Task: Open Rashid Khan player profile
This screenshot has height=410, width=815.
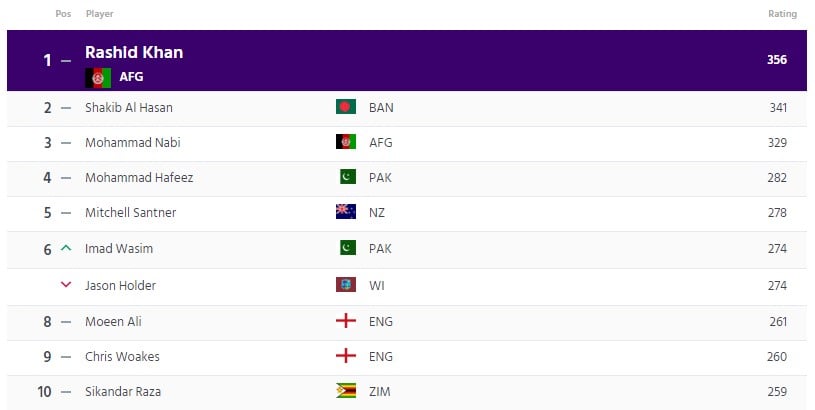Action: pos(134,52)
